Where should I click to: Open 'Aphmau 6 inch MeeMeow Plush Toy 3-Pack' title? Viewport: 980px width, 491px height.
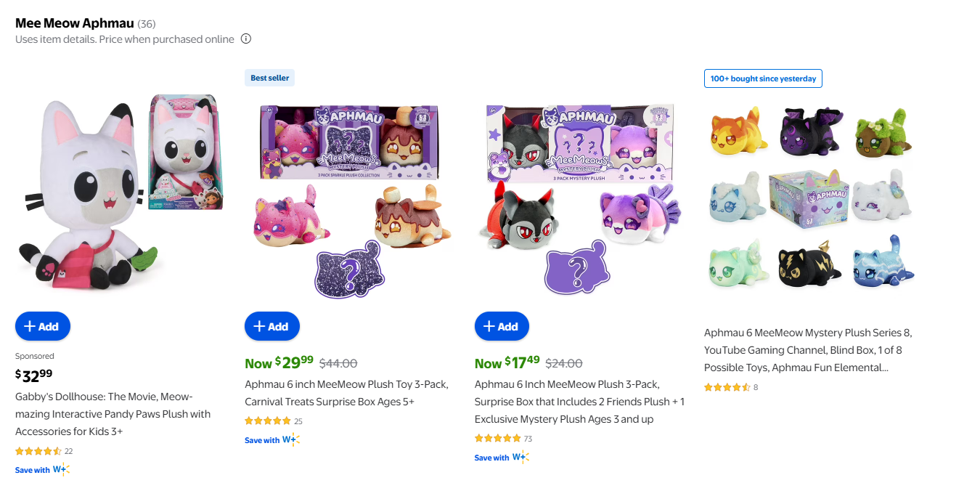tap(346, 393)
